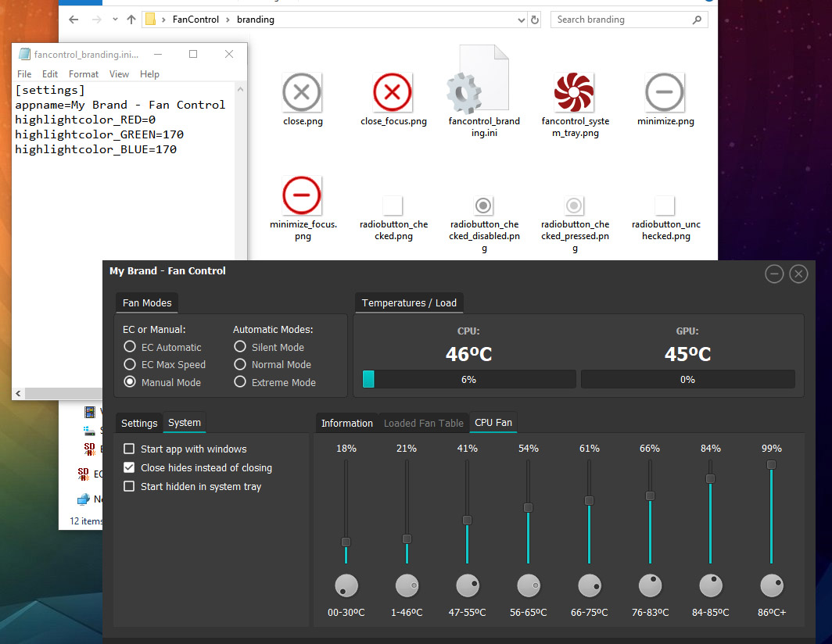Select EC Max Speed fan mode
The height and width of the screenshot is (644, 832).
click(x=130, y=364)
